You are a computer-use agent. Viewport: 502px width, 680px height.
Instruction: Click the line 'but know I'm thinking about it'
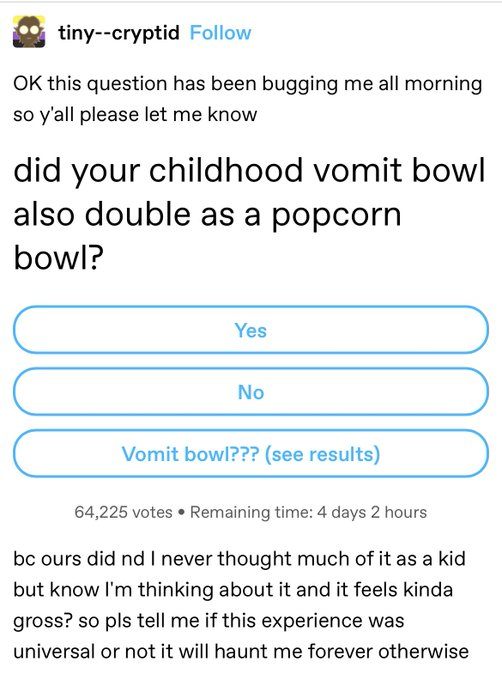[x=233, y=590]
